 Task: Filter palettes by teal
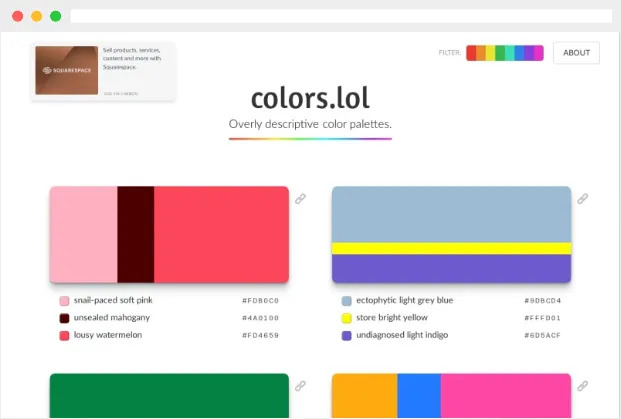click(x=510, y=53)
